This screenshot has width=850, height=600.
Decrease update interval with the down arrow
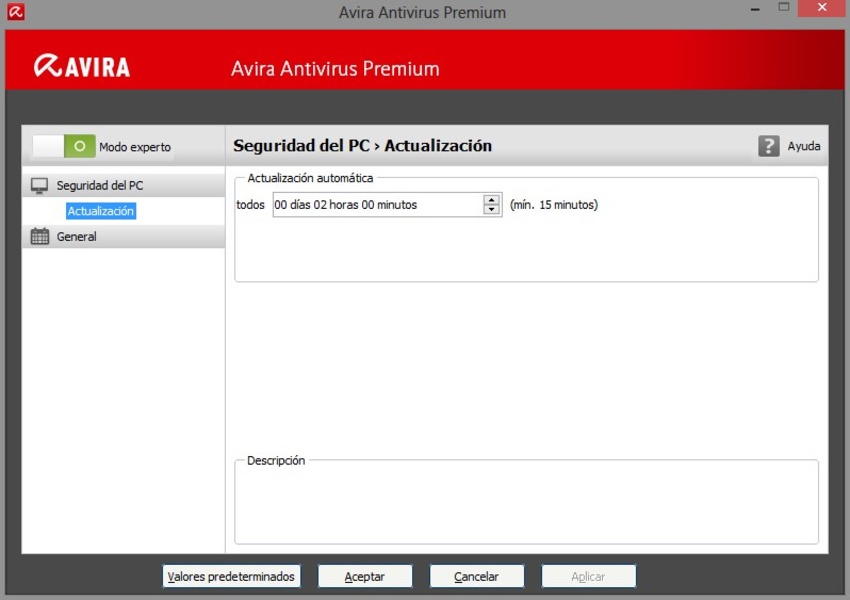tap(491, 210)
